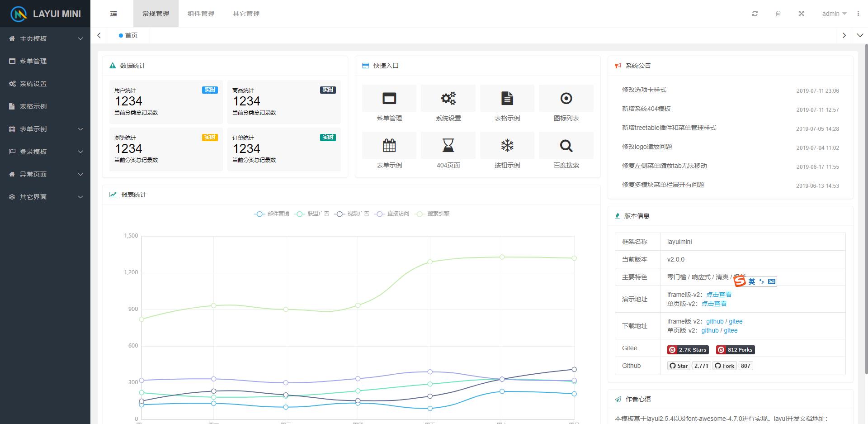Open the iframe版-v2 点击查看 demo link
Image resolution: width=868 pixels, height=424 pixels.
(x=719, y=294)
